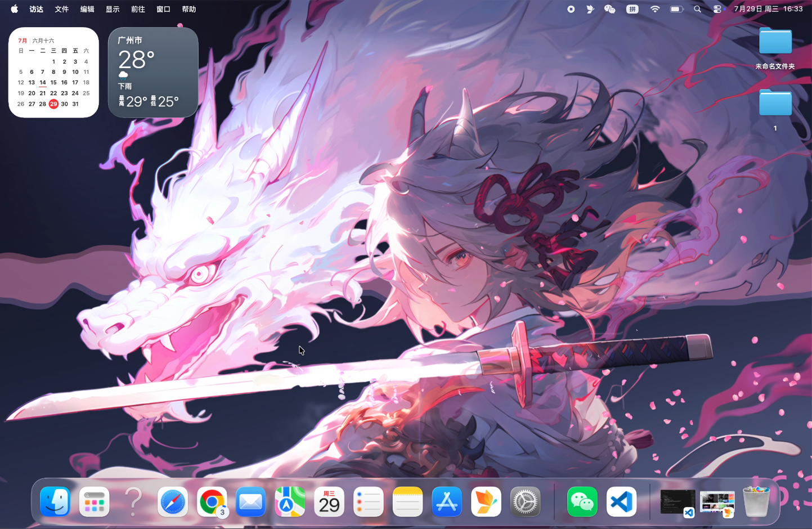812x529 pixels.
Task: Open the Wi-Fi status menu
Action: pyautogui.click(x=655, y=9)
